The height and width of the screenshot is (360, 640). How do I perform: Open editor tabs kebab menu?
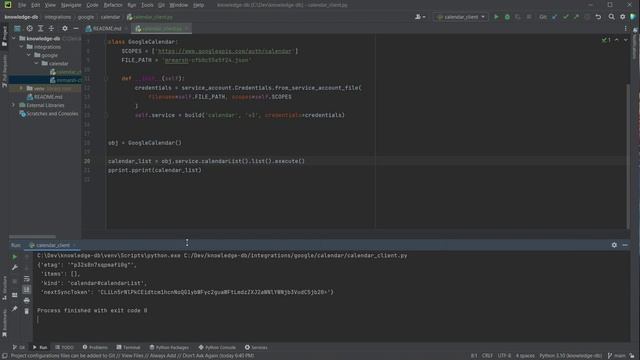pos(625,29)
